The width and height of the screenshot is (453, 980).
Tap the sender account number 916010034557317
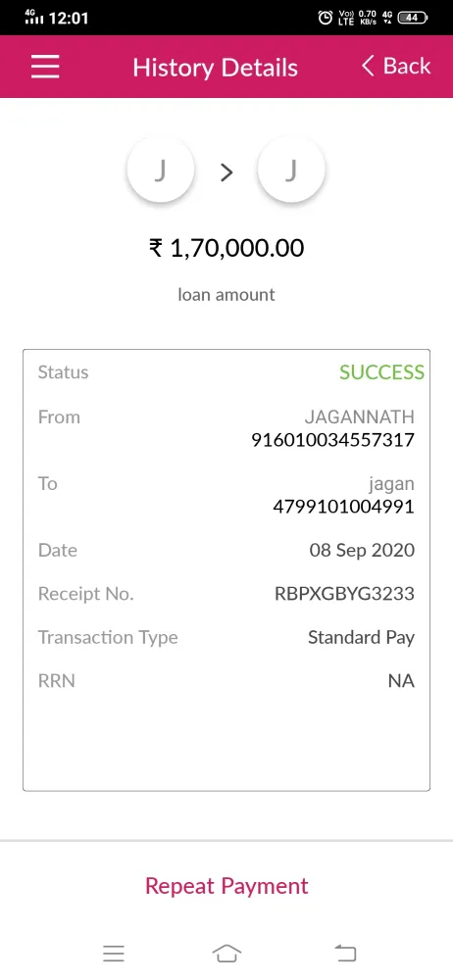pyautogui.click(x=332, y=440)
